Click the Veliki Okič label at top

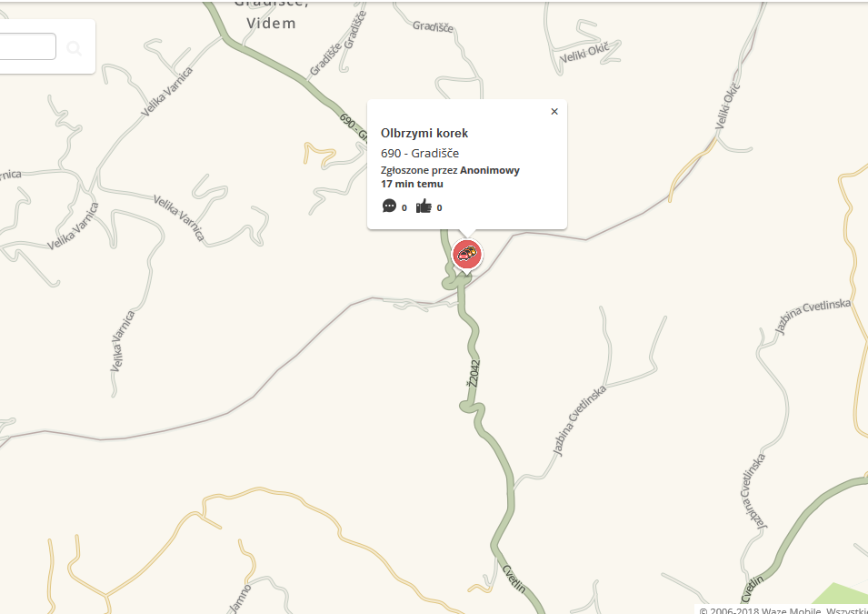(584, 53)
